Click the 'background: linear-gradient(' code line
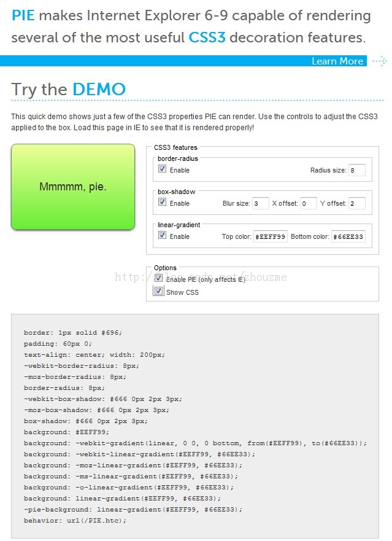This screenshot has width=392, height=541. coord(122,498)
